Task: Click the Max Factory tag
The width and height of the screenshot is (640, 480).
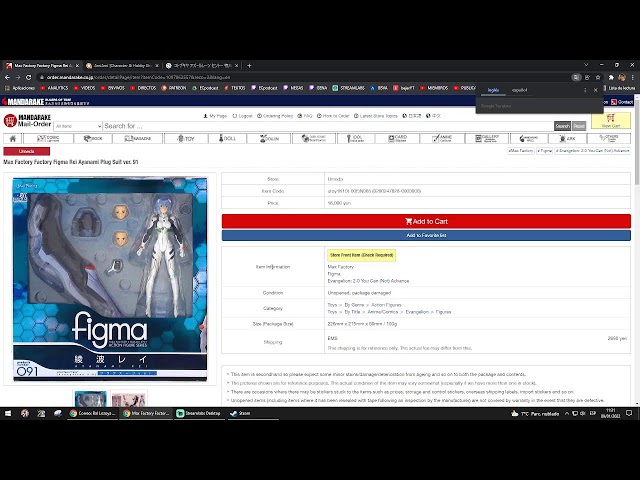Action: tap(520, 151)
